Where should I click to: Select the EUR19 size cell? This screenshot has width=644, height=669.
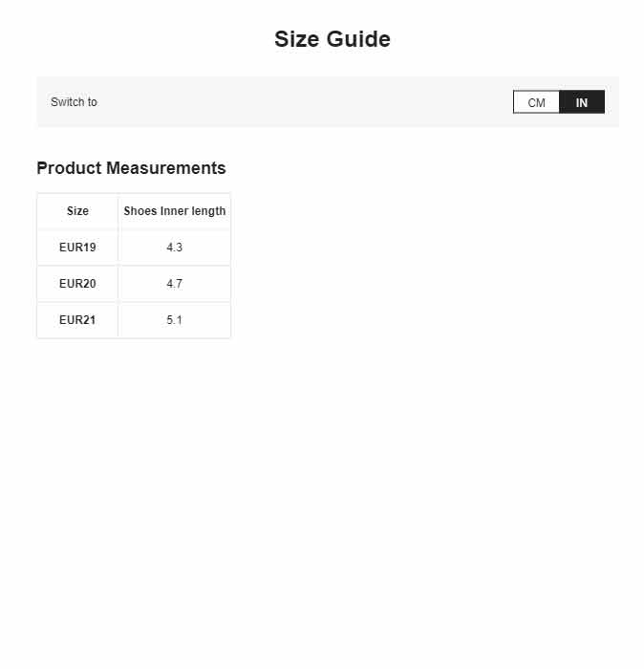pyautogui.click(x=77, y=248)
